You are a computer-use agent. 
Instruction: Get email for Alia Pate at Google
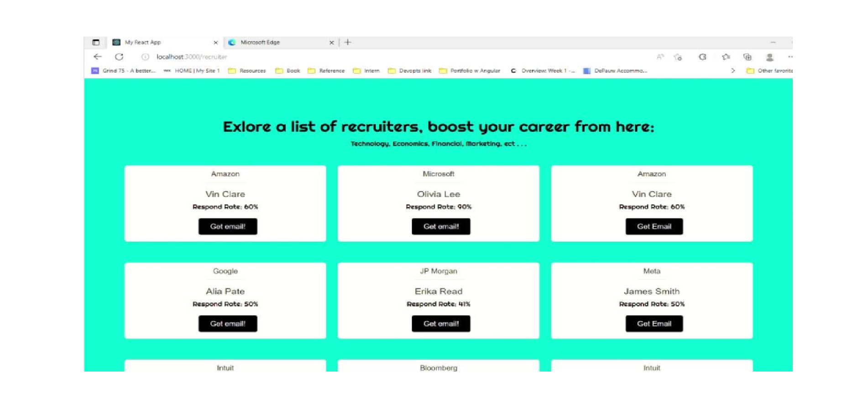228,324
